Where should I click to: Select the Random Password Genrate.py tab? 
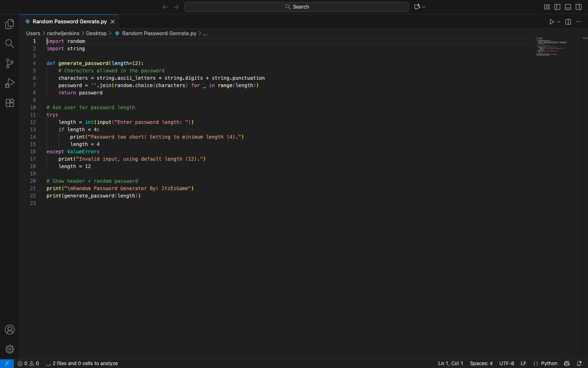pos(69,22)
